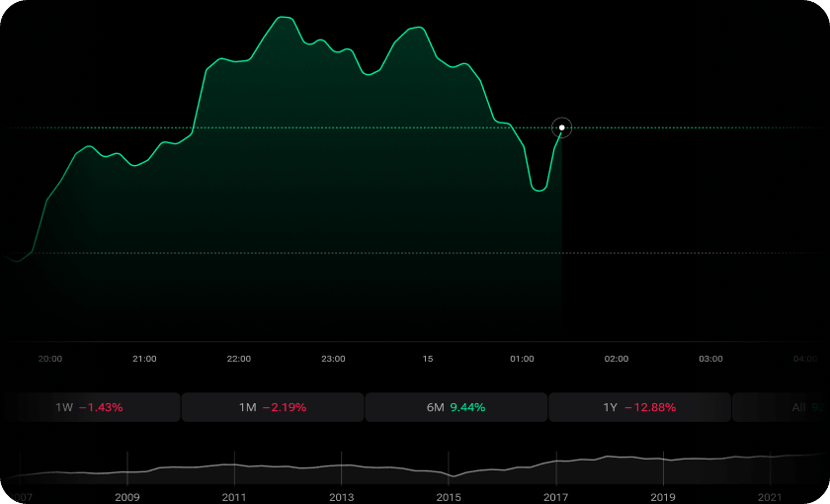This screenshot has height=504, width=830.
Task: Click the 15 date axis label
Action: [x=428, y=359]
